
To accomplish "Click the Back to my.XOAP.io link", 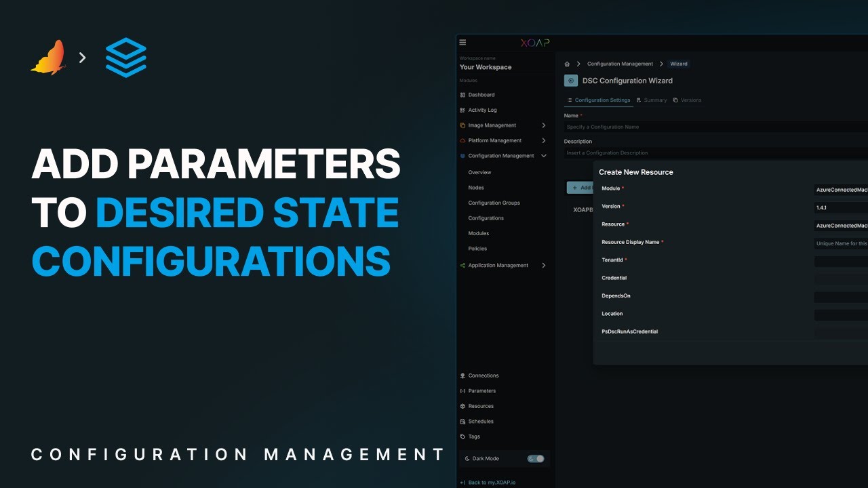I will pos(491,482).
